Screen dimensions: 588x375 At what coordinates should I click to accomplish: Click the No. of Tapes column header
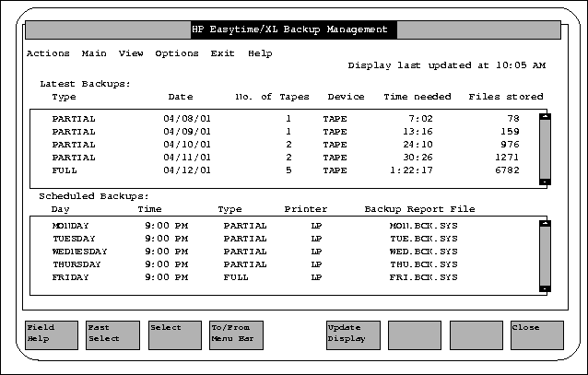point(272,97)
